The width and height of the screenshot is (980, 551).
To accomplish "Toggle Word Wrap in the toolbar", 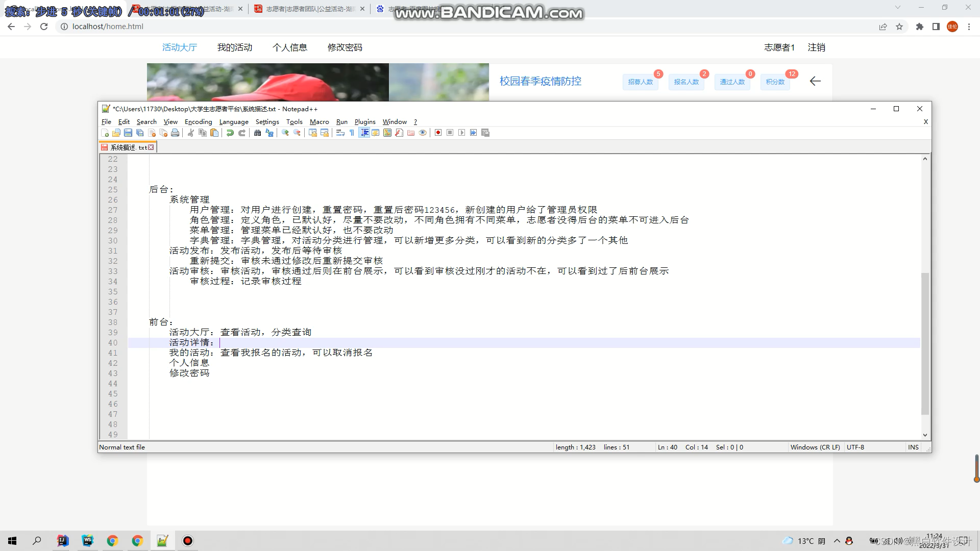I will pos(340,133).
